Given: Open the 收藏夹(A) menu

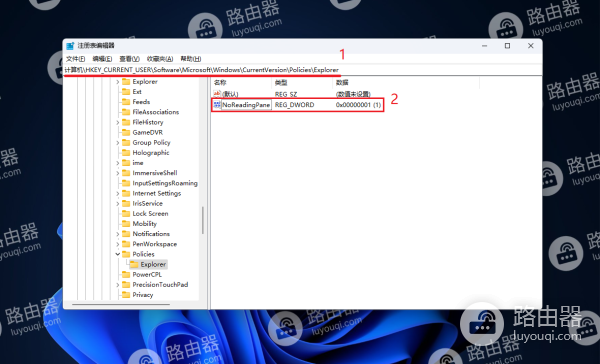Looking at the screenshot, I should click(160, 59).
